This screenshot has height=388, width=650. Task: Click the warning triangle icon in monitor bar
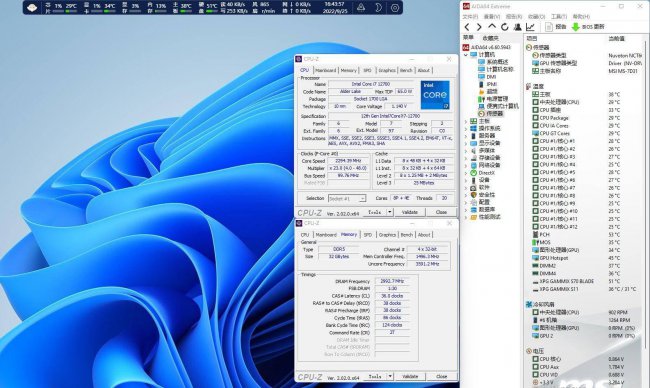tap(361, 7)
